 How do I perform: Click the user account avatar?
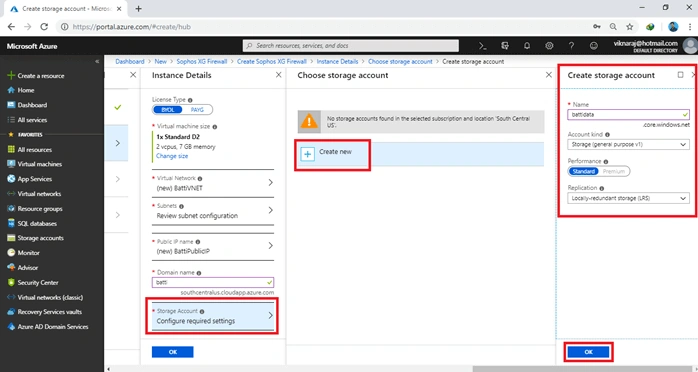point(690,46)
